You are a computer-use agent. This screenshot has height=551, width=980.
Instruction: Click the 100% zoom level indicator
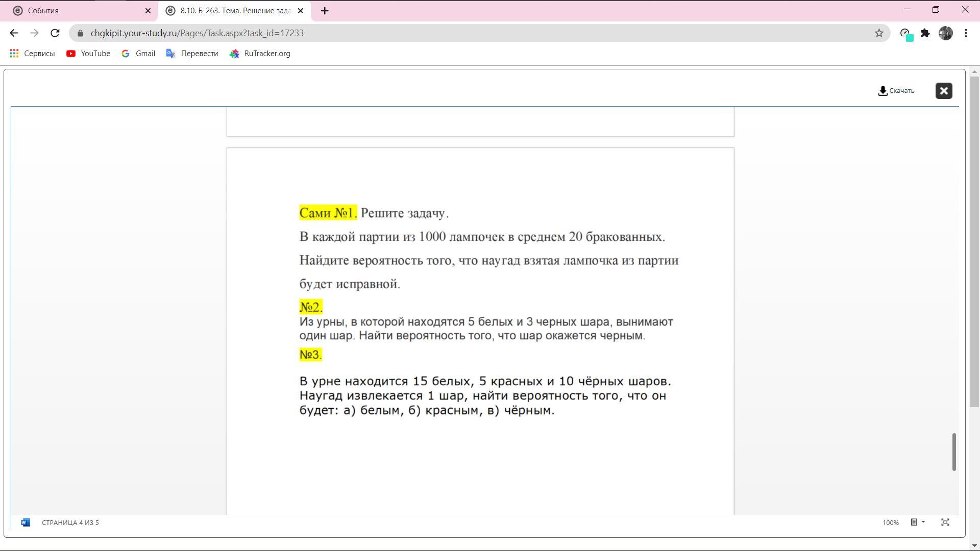click(890, 522)
